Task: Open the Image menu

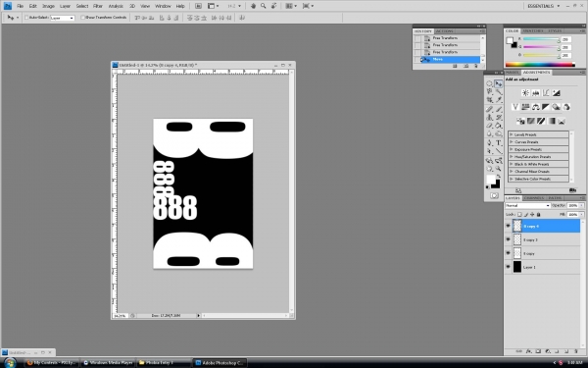Action: pyautogui.click(x=48, y=6)
